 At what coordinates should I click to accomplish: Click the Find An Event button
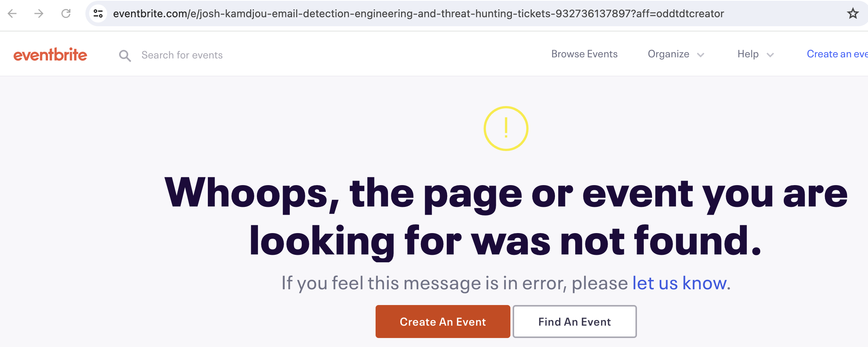[x=574, y=322]
